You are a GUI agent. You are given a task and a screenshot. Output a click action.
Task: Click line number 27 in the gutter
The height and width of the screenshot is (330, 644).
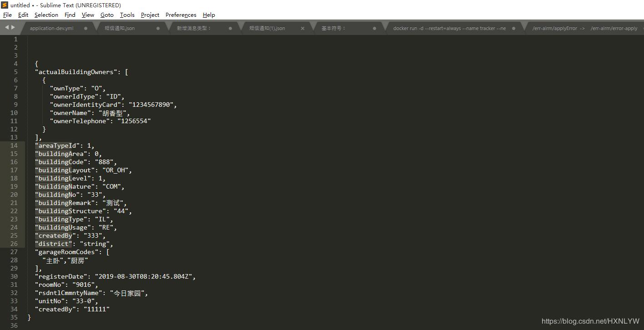14,252
